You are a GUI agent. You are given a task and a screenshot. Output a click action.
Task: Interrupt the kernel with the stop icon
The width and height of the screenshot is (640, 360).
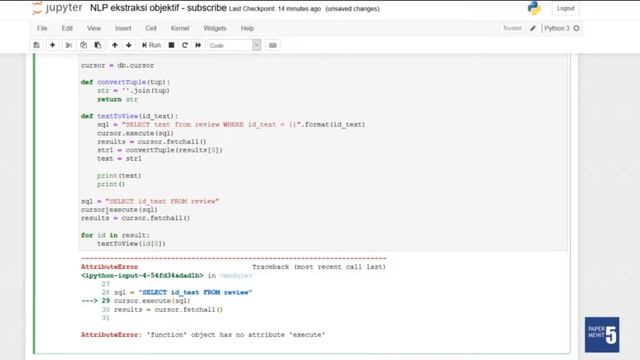point(171,45)
